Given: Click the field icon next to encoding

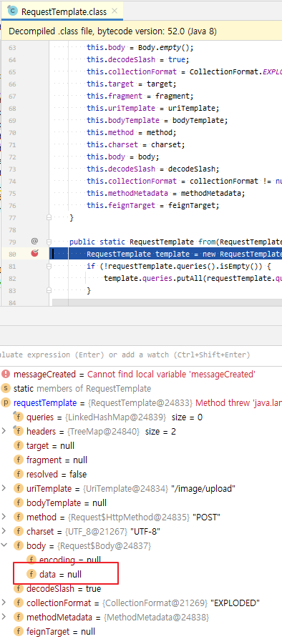Looking at the screenshot, I should (31, 560).
